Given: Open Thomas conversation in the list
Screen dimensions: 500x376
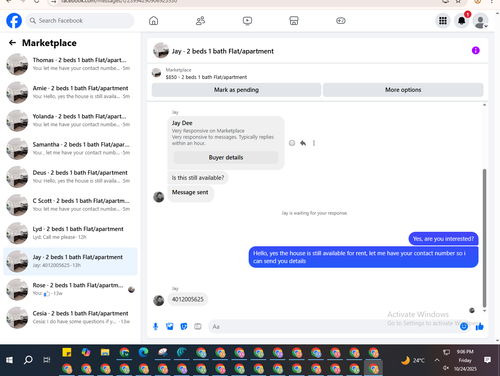Looking at the screenshot, I should tap(70, 64).
